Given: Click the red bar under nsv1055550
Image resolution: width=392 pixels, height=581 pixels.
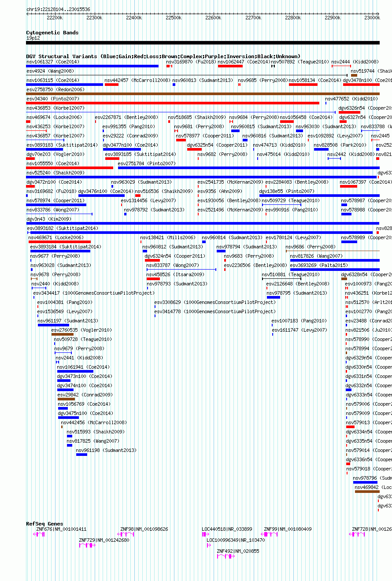Looking at the screenshot, I should (70, 168).
